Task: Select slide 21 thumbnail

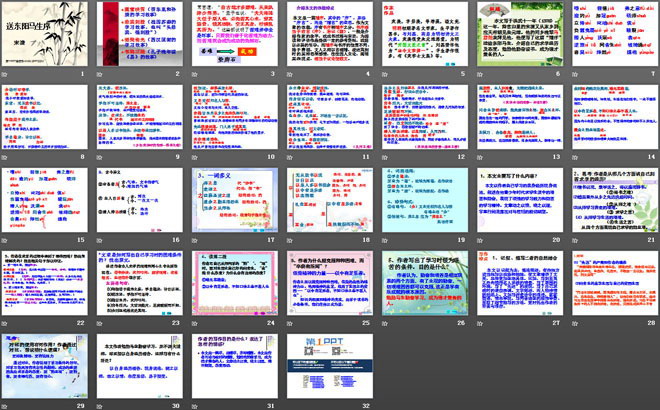Action: (x=609, y=204)
